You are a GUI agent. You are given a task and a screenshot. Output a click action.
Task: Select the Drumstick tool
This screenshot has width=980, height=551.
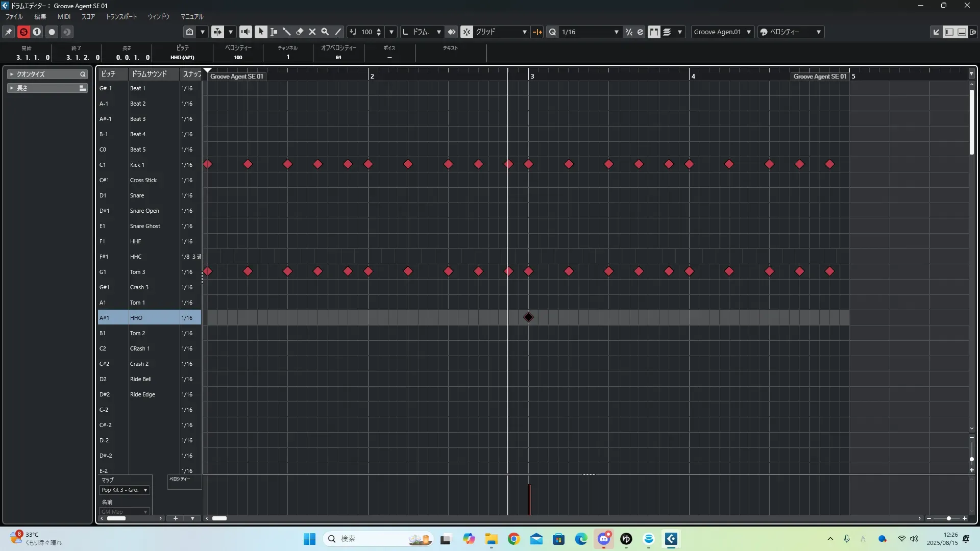pyautogui.click(x=286, y=32)
